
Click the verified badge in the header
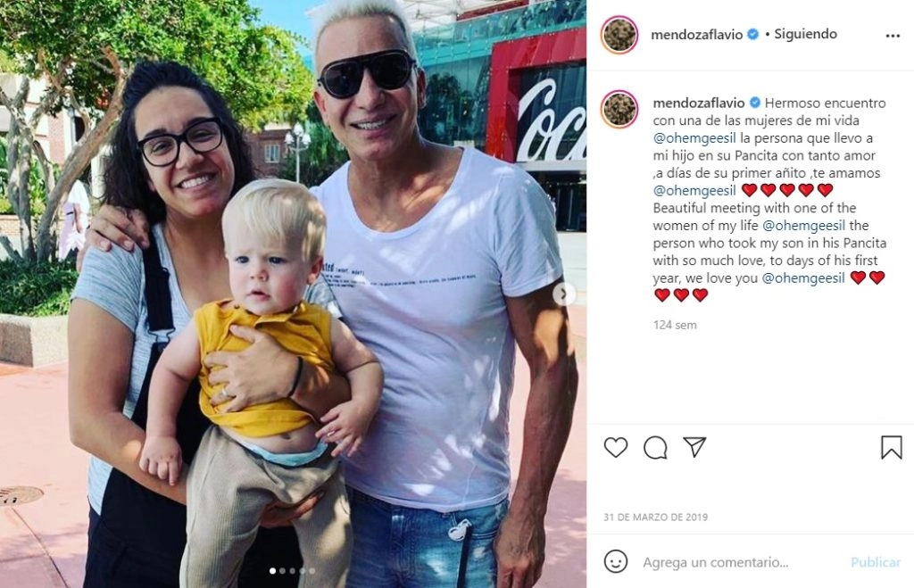pos(753,35)
